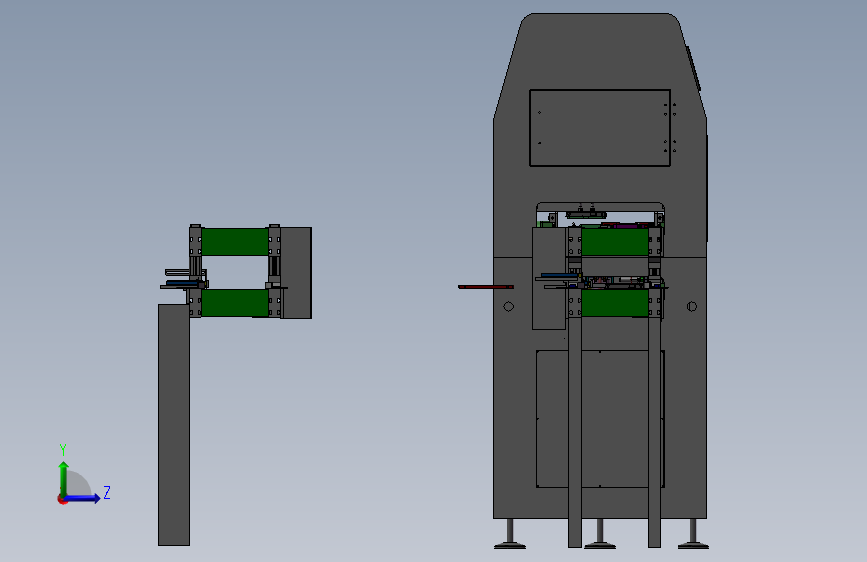867x562 pixels.
Task: Select the left circular hole on the machine front
Action: pyautogui.click(x=509, y=306)
